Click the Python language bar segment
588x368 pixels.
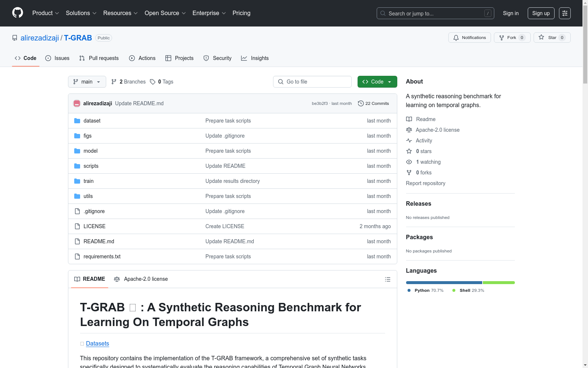pyautogui.click(x=444, y=283)
